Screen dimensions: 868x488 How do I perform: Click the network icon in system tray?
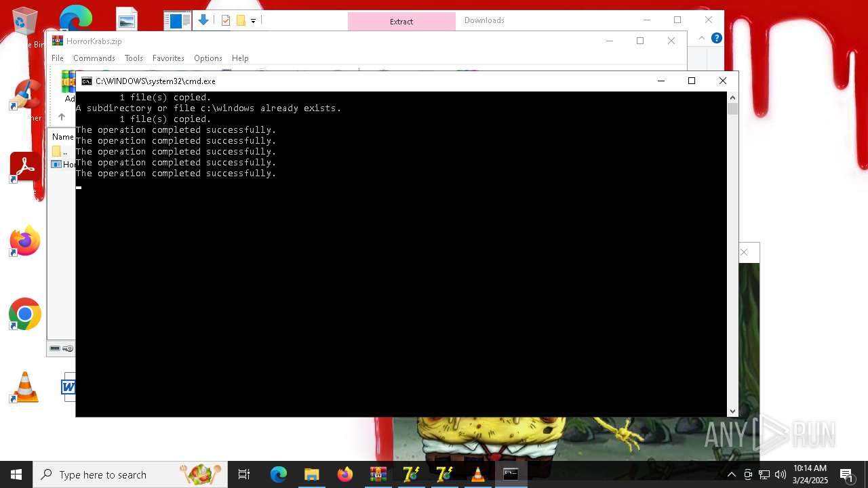pos(764,474)
